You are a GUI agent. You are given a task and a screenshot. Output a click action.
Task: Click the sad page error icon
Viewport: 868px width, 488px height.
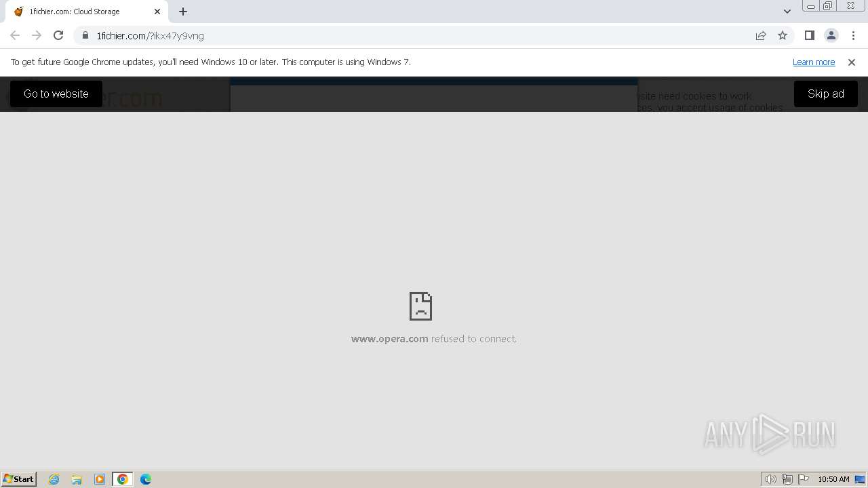coord(420,306)
